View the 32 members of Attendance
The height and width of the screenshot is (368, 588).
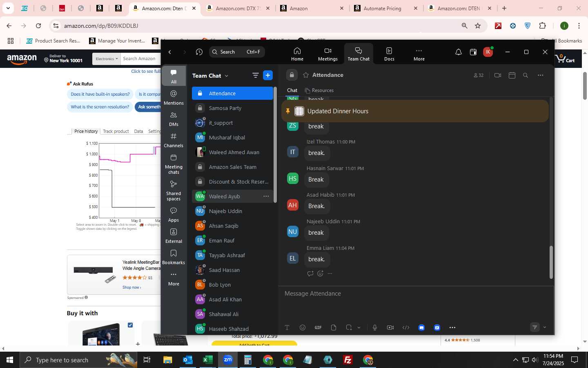[479, 75]
